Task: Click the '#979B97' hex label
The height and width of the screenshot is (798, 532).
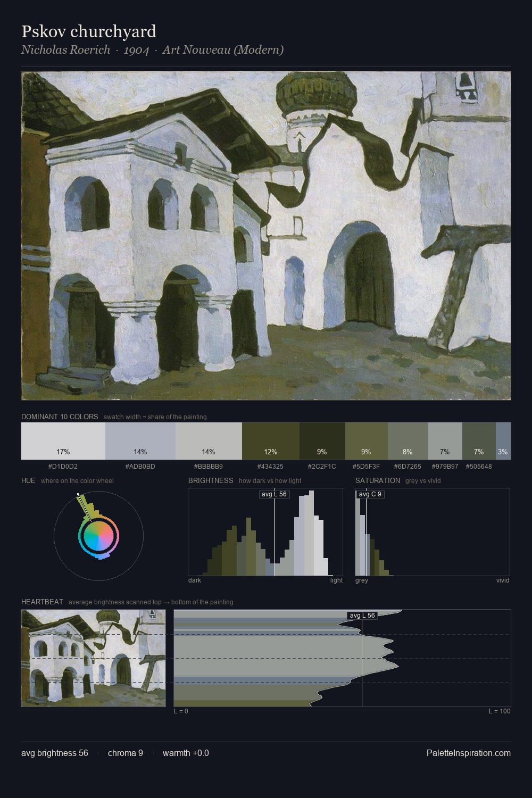Action: tap(445, 467)
